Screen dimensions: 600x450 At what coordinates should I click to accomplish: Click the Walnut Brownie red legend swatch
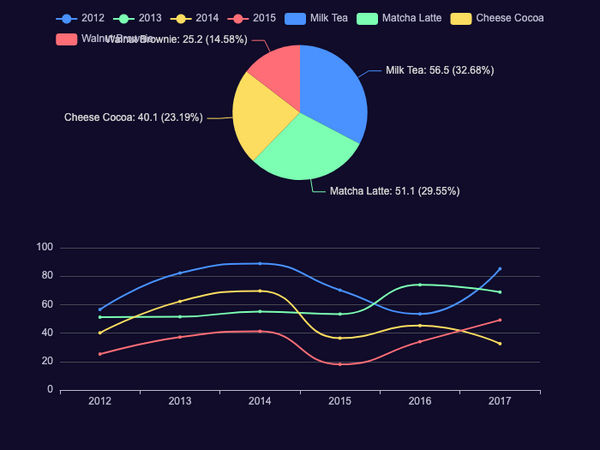66,39
